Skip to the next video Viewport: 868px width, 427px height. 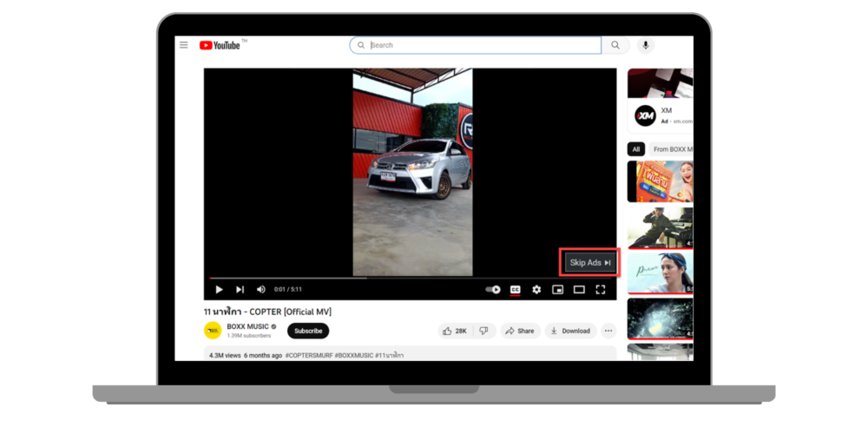tap(240, 289)
